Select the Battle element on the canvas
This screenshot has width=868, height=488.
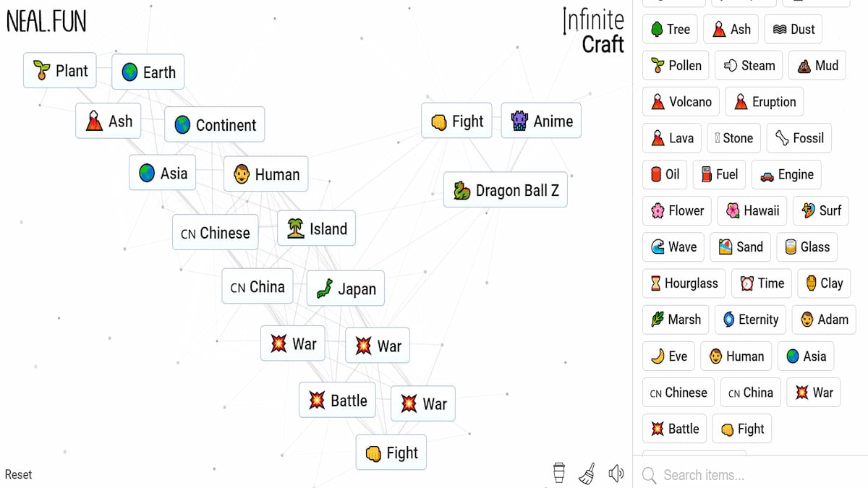(x=337, y=400)
